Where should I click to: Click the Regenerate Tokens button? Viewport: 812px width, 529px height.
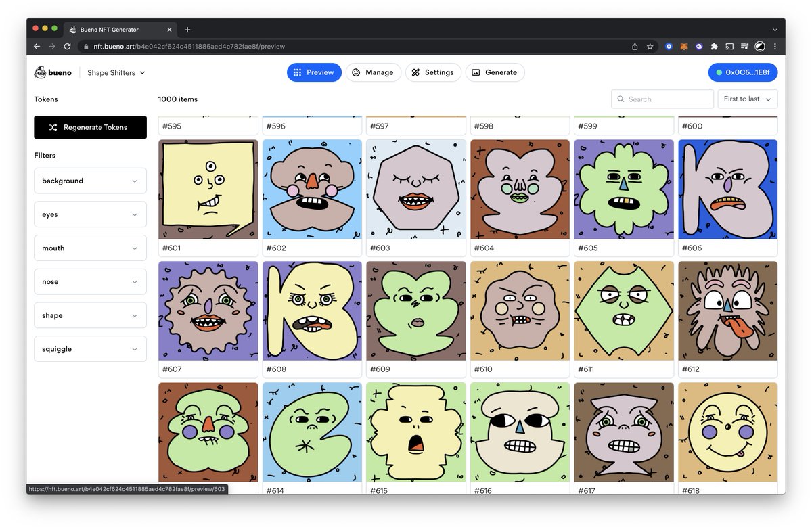(90, 127)
